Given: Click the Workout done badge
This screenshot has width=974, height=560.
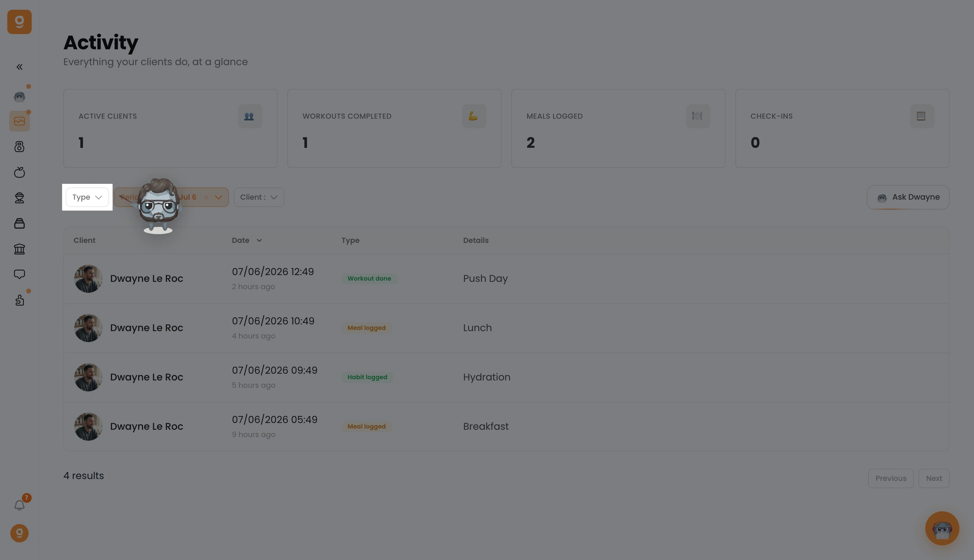Looking at the screenshot, I should pos(369,279).
